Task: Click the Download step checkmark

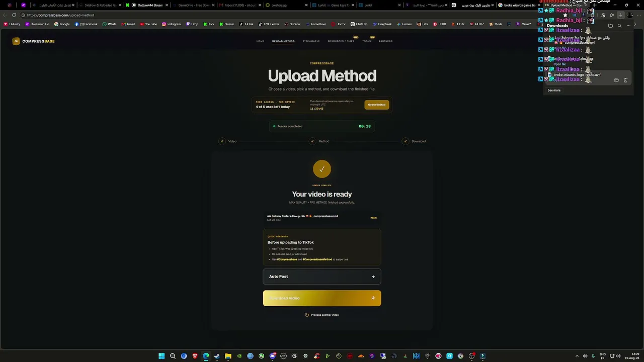Action: pos(405,141)
